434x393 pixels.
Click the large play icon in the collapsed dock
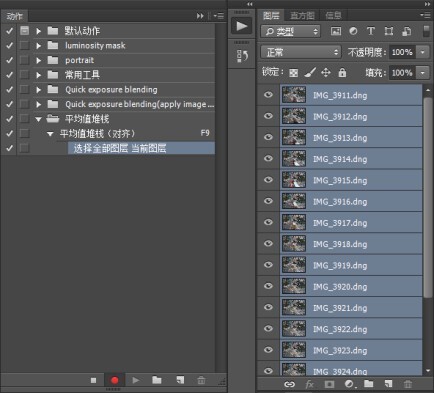pyautogui.click(x=242, y=26)
